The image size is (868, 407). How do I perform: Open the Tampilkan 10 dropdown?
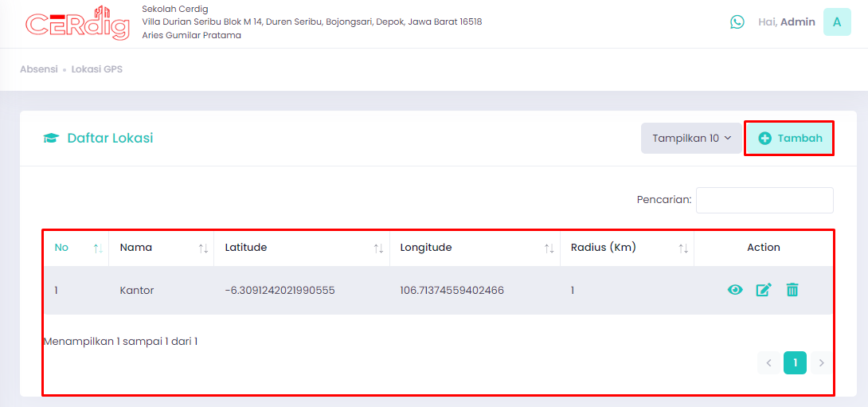pyautogui.click(x=691, y=138)
